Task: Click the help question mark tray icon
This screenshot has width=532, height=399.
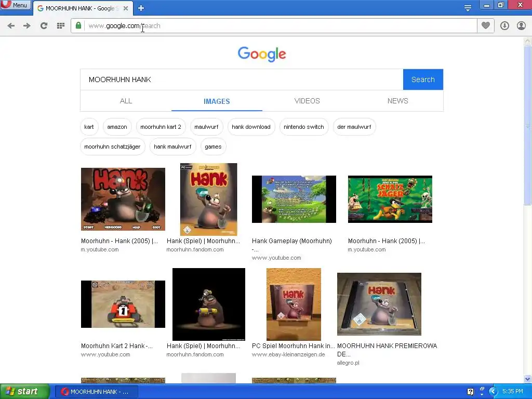Action: 470,392
